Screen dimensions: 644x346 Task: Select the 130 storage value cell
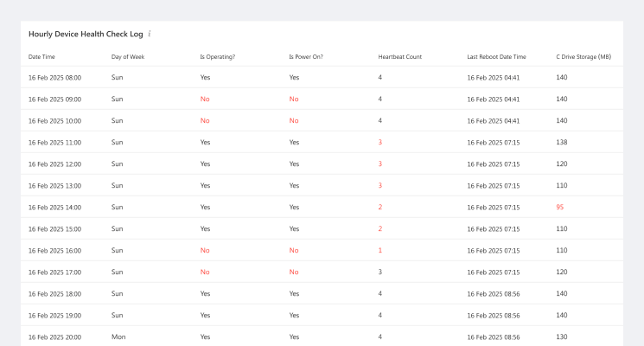tap(562, 337)
